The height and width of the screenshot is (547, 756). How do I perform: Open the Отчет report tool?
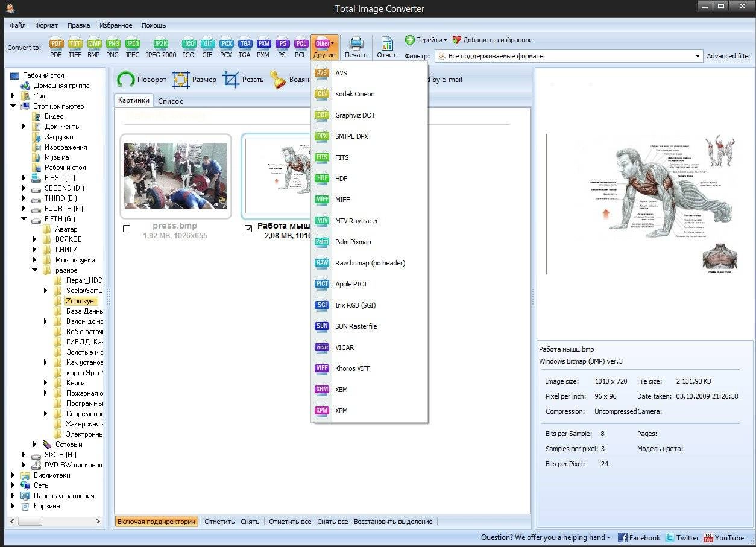pos(386,48)
